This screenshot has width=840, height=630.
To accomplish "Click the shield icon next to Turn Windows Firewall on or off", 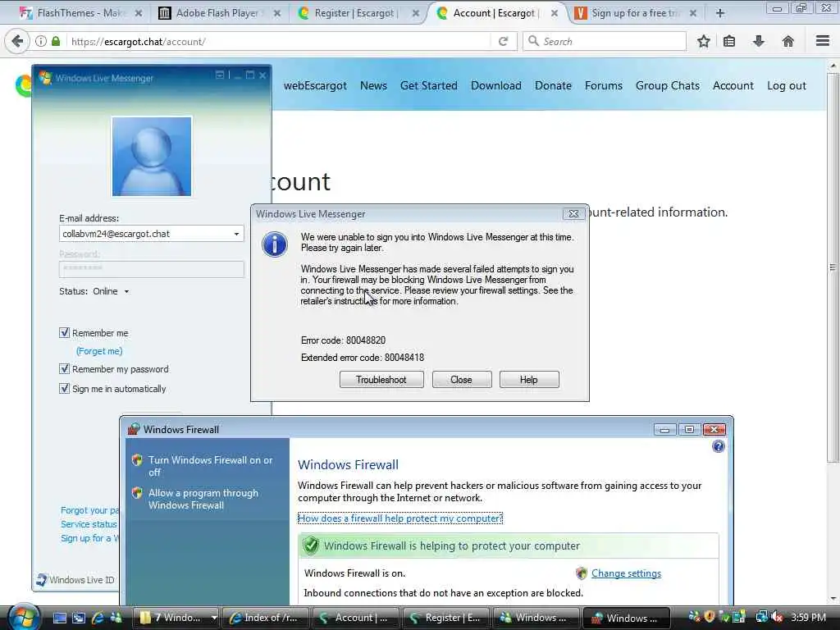I will [137, 460].
